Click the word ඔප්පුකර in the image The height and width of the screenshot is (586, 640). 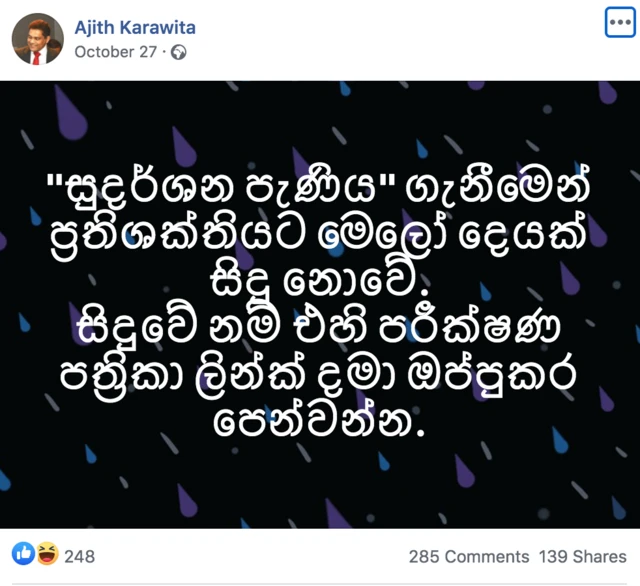[511, 380]
